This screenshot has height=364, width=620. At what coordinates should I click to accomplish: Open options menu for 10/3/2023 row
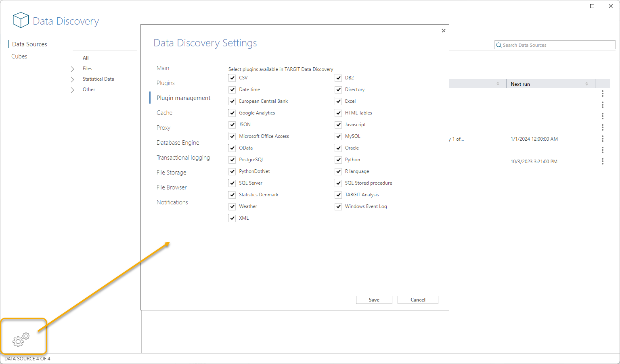602,161
